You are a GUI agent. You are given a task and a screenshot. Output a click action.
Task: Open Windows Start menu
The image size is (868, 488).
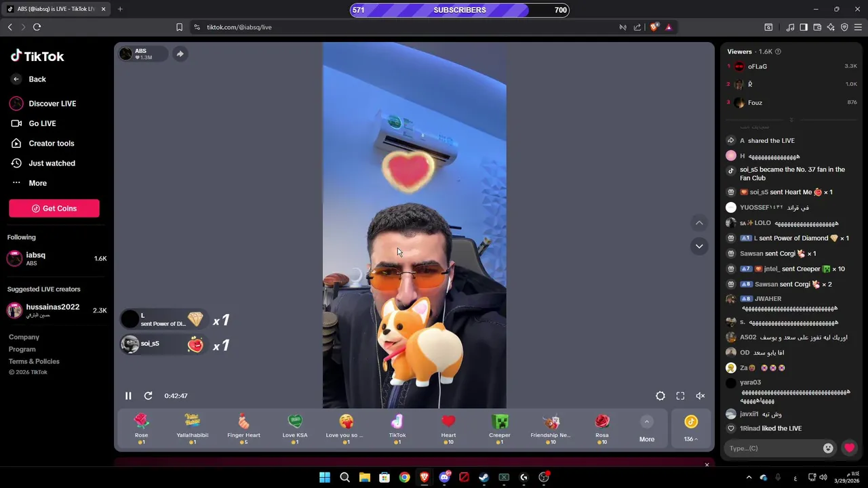[325, 477]
